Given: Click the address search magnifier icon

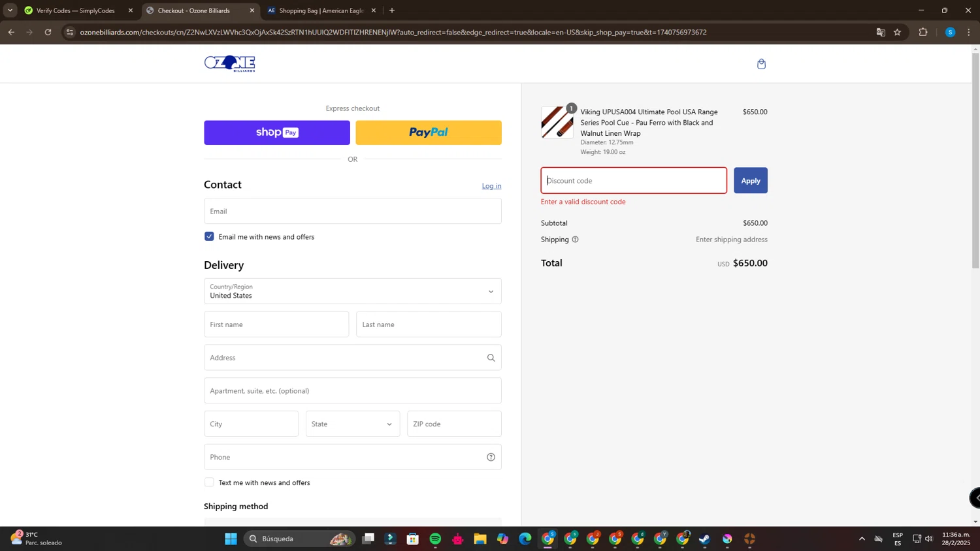Looking at the screenshot, I should pos(491,358).
